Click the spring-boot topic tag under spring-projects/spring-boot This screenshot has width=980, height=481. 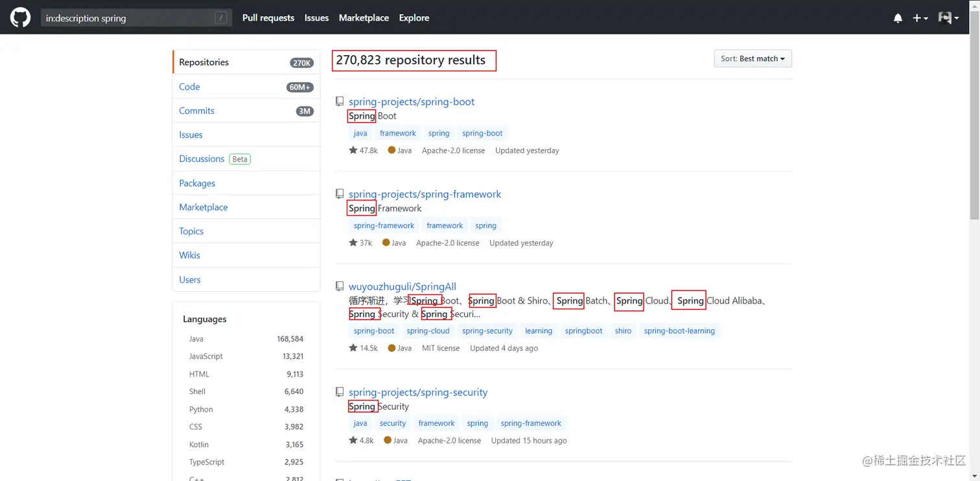pos(482,133)
